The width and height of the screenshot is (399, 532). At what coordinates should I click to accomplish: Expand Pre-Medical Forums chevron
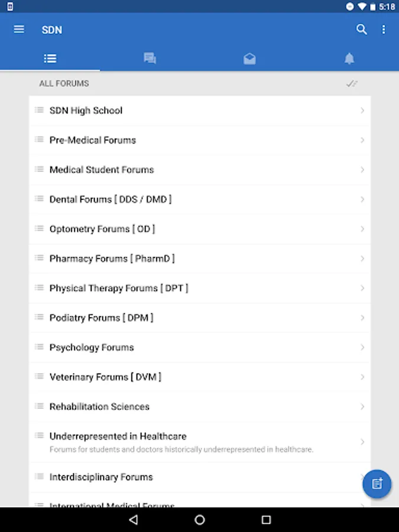(362, 140)
